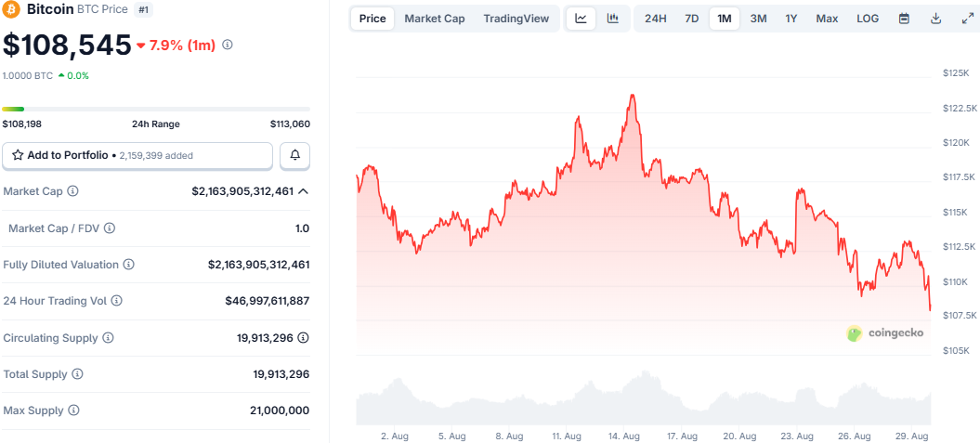980x443 pixels.
Task: Click the 14. Aug date label
Action: [x=623, y=435]
